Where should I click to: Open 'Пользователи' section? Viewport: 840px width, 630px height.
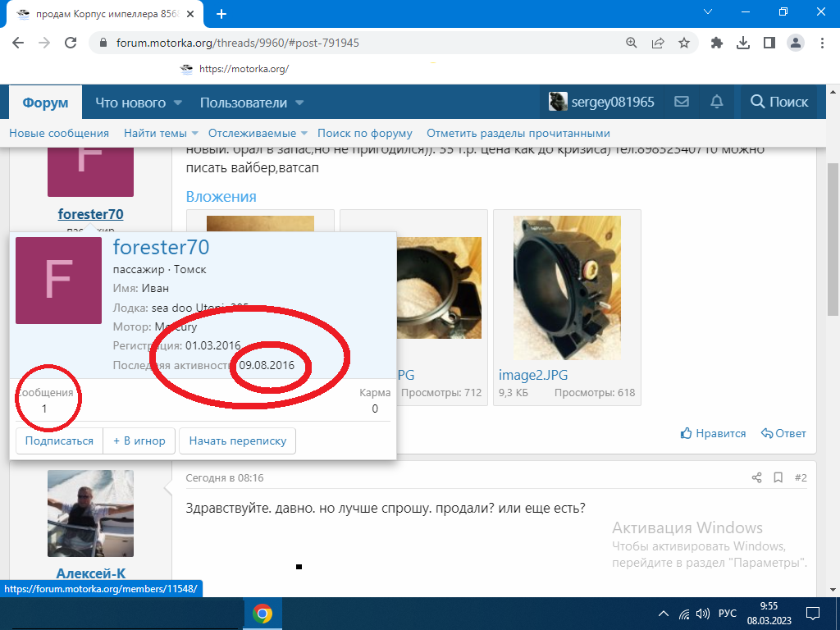243,103
